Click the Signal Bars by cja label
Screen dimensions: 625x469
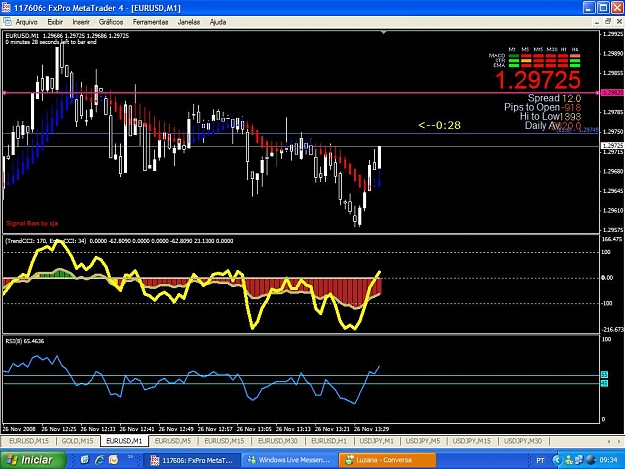[x=32, y=224]
